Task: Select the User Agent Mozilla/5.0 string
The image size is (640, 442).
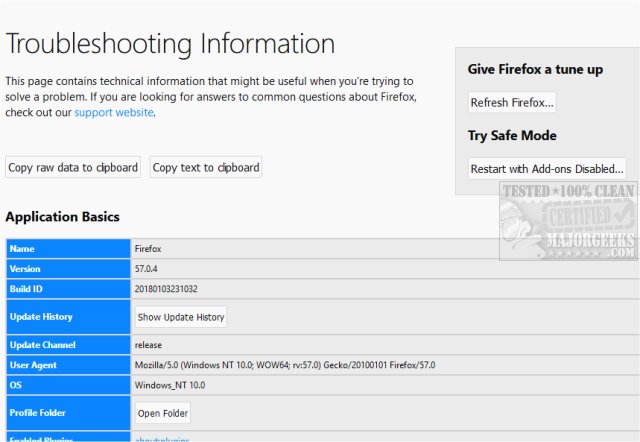Action: 285,365
